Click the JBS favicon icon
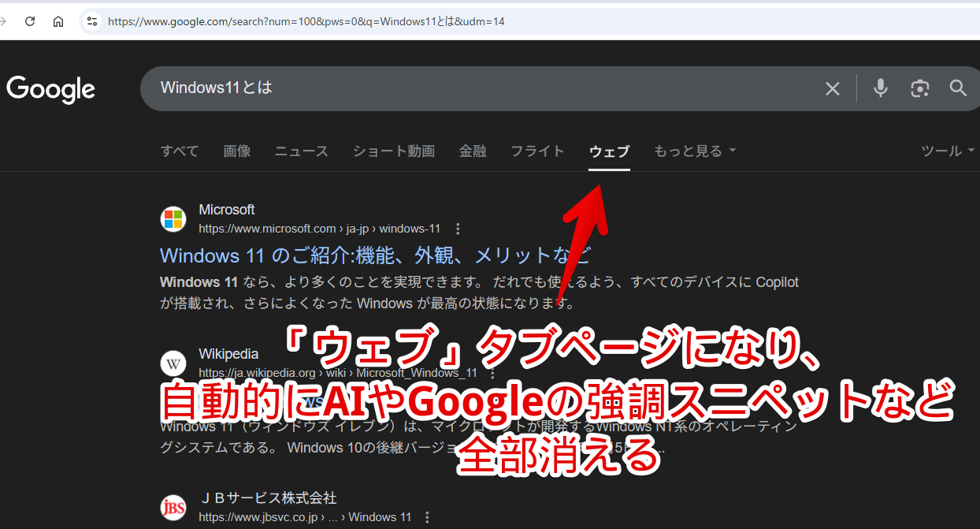 (173, 507)
